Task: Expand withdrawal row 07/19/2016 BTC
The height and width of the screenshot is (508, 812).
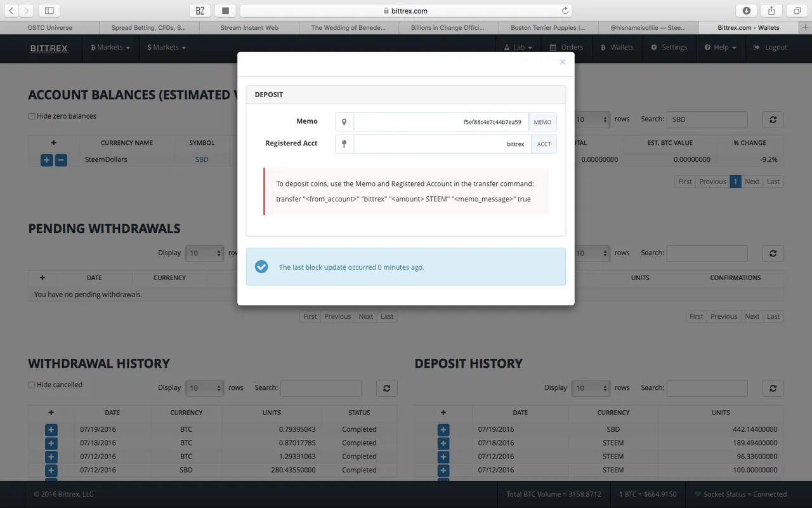Action: point(51,430)
